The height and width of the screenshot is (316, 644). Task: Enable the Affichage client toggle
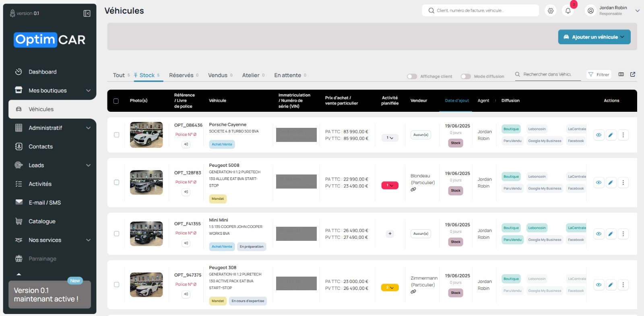[412, 76]
